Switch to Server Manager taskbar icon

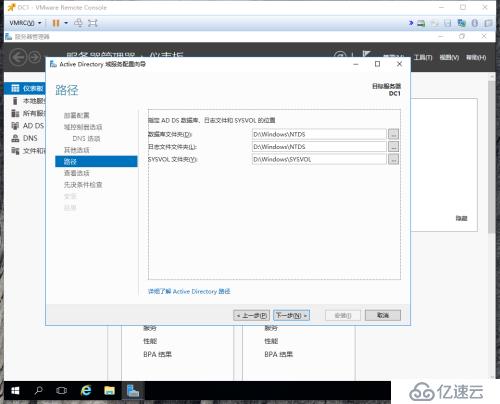(133, 390)
